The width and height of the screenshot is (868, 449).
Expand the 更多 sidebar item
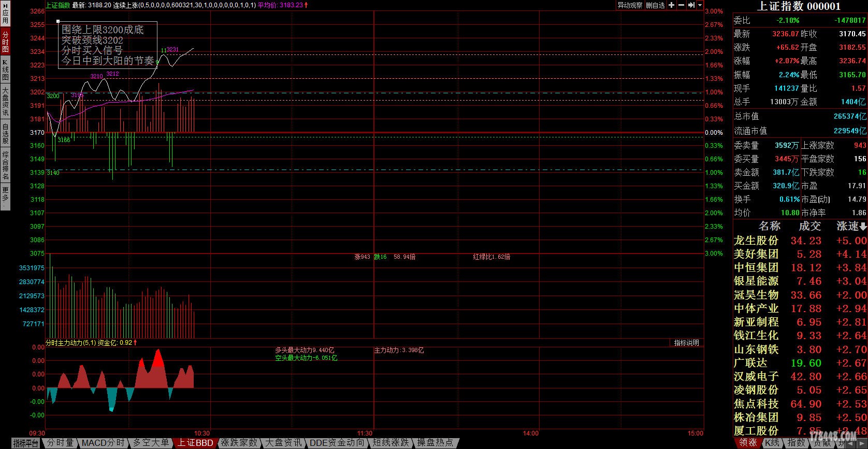(x=5, y=197)
